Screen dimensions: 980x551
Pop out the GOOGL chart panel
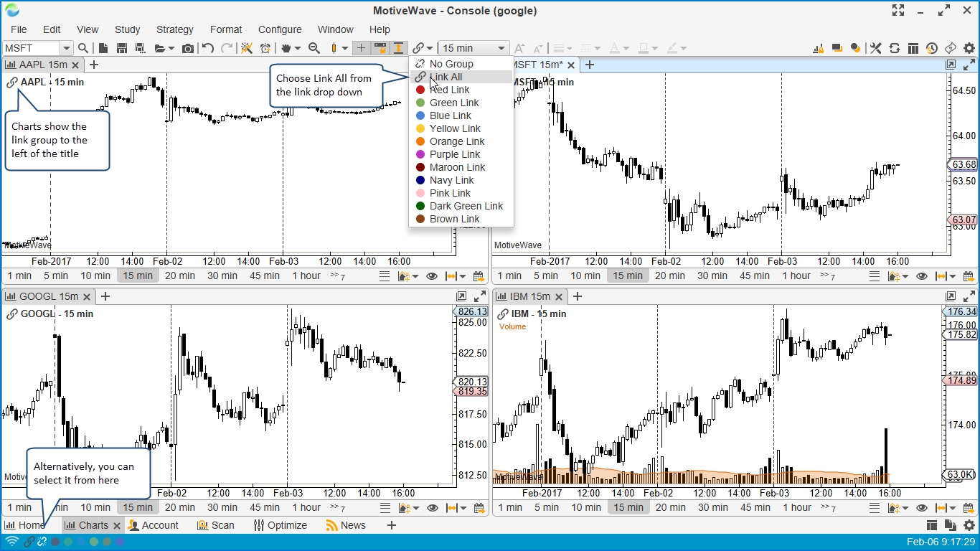[461, 296]
